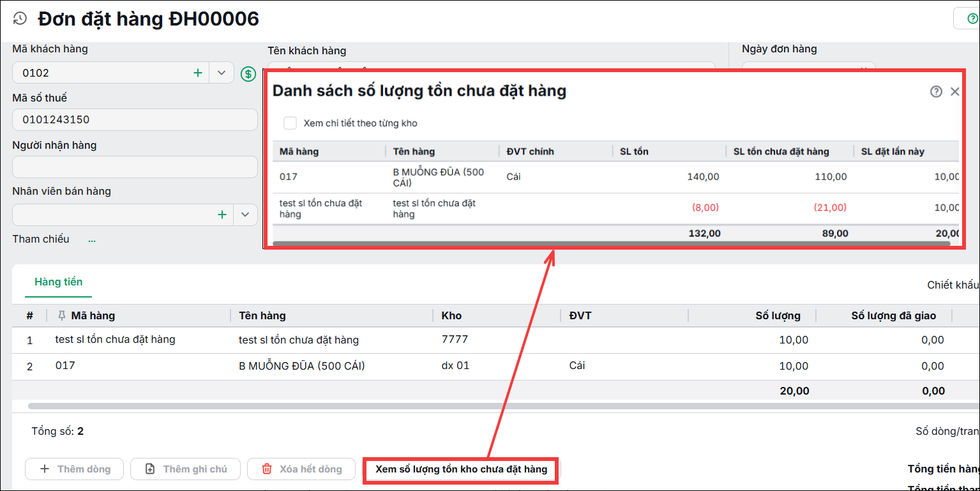Click the Thêm dòng button
Viewport: 980px width, 491px height.
(75, 469)
